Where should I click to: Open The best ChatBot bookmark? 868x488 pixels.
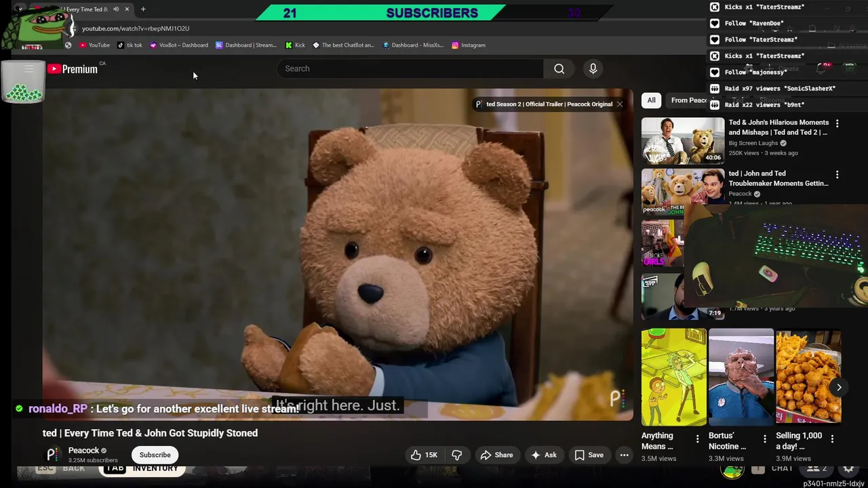[343, 45]
